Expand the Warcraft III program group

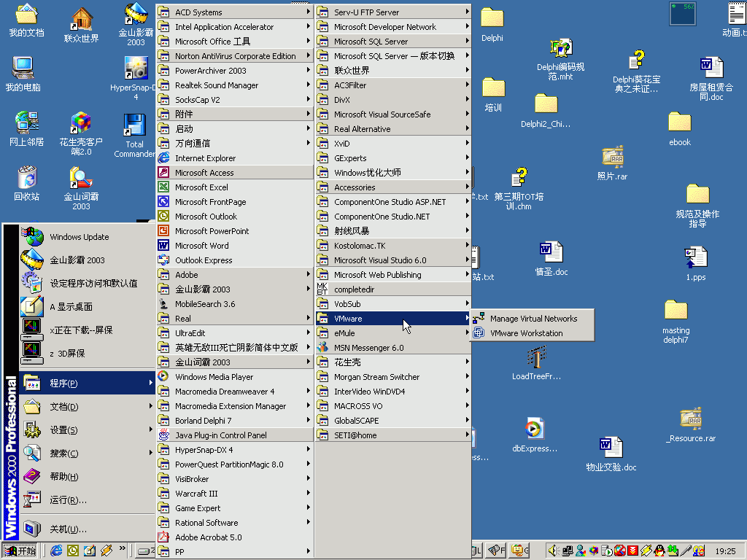tap(234, 494)
